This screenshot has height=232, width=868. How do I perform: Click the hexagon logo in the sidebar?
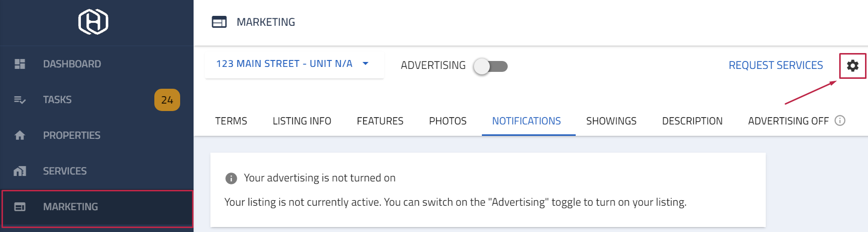[x=93, y=22]
